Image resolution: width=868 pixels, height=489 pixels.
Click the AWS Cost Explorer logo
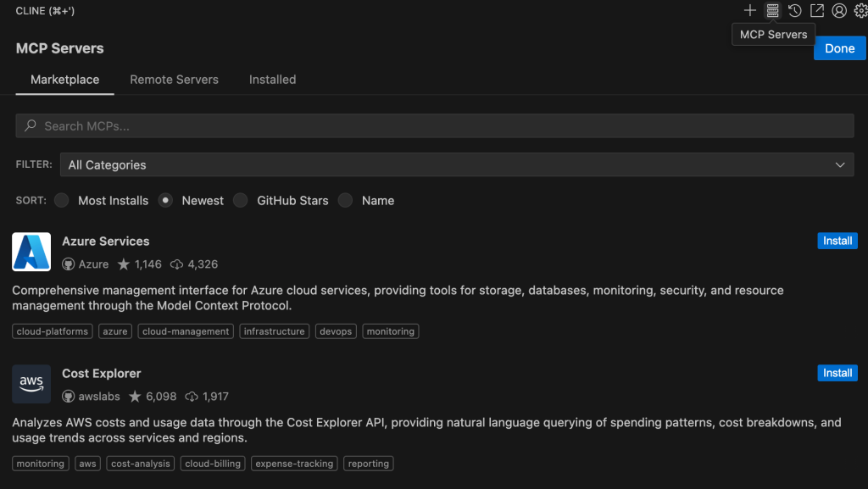(x=31, y=384)
